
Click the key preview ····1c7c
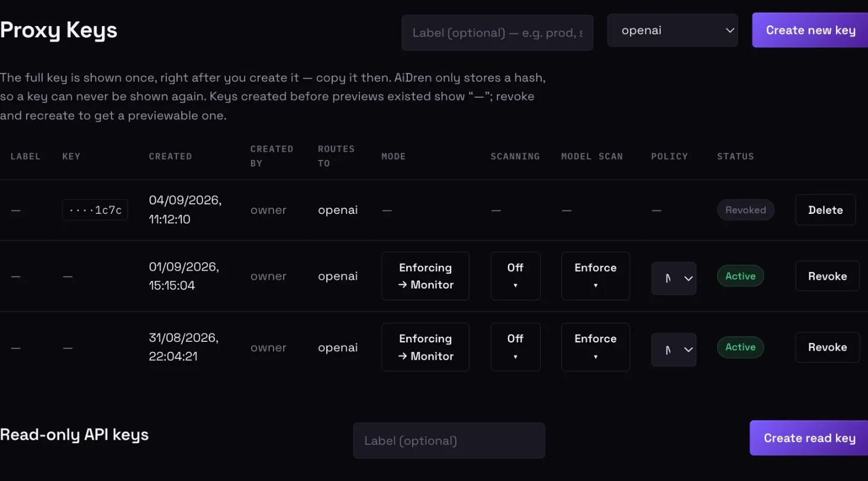point(95,210)
